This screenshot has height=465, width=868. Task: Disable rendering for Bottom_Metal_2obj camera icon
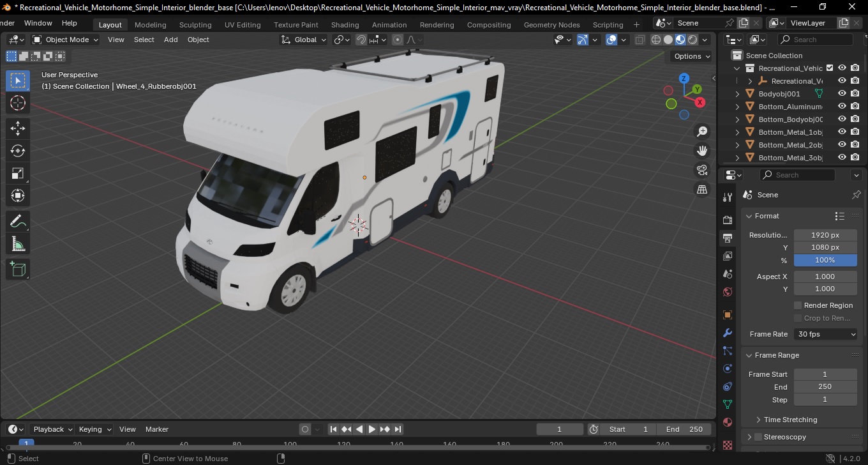[x=855, y=144]
